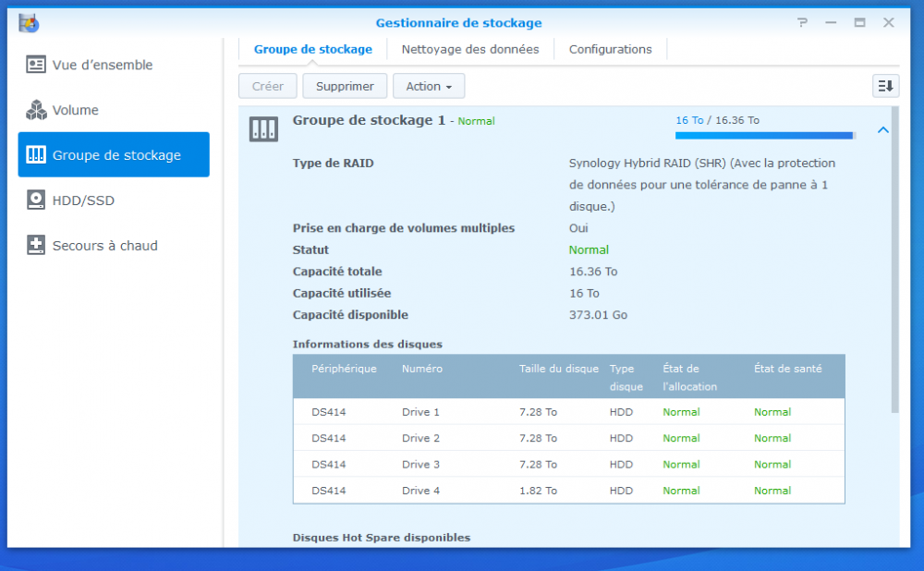Viewport: 924px width, 571px height.
Task: Click the État de l'allocation column header
Action: pos(689,377)
